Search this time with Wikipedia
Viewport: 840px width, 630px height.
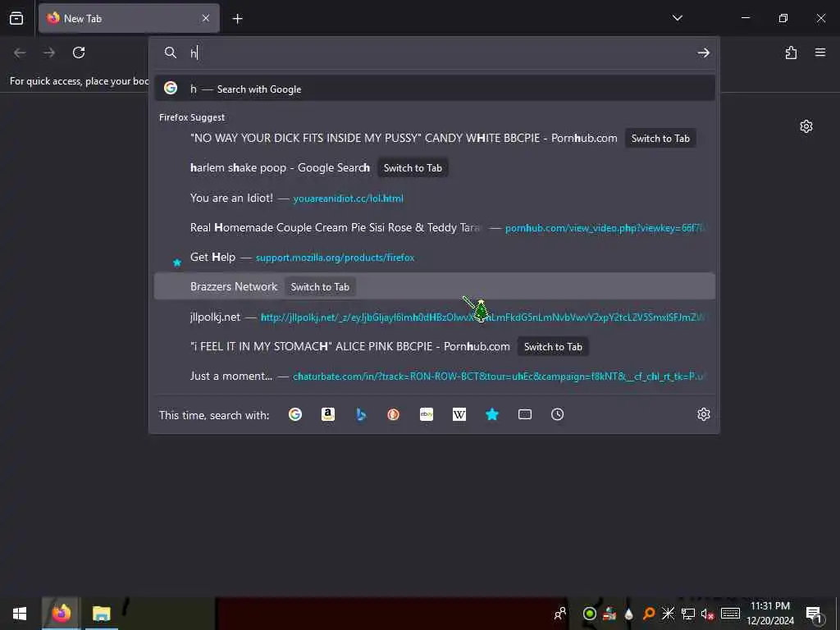click(x=459, y=414)
